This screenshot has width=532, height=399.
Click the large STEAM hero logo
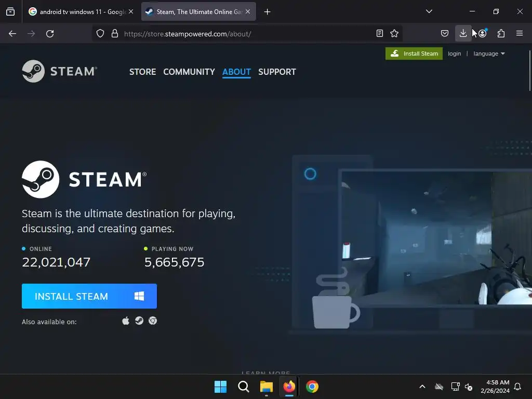(84, 179)
